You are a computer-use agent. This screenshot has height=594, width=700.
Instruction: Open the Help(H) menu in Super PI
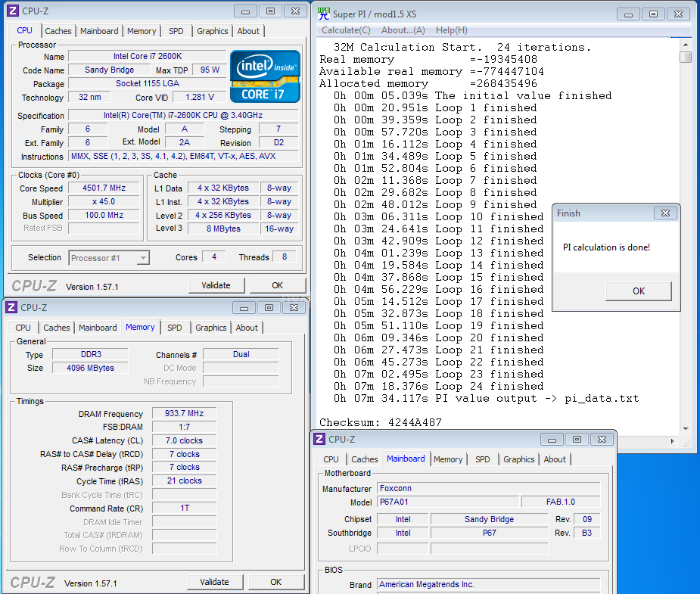coord(451,30)
